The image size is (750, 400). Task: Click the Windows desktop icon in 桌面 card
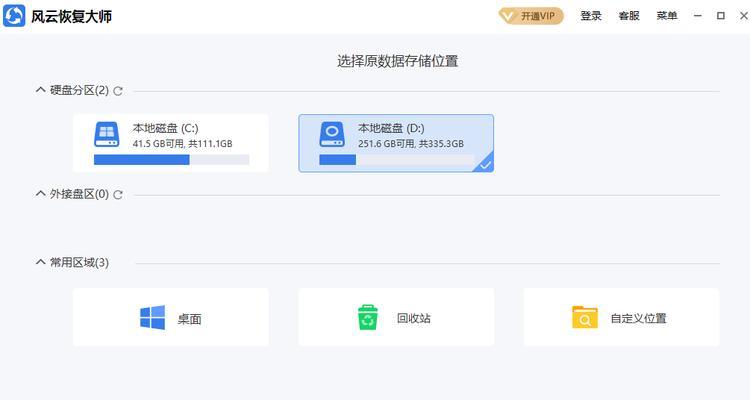[x=153, y=318]
